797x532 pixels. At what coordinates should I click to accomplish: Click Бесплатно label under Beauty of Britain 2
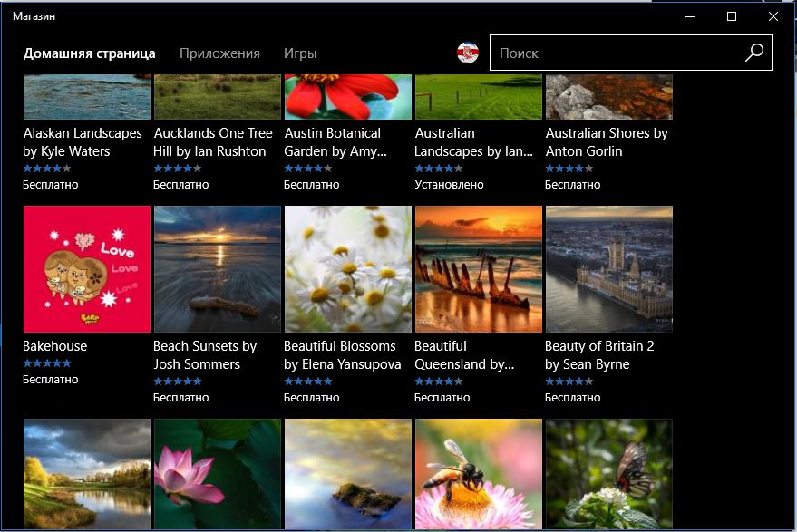573,398
